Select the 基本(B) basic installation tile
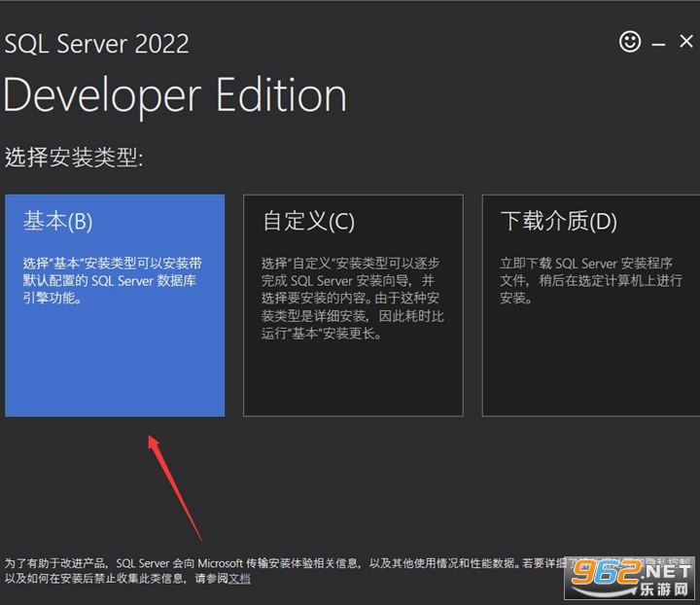Screen dimensions: 700x605 pyautogui.click(x=115, y=305)
